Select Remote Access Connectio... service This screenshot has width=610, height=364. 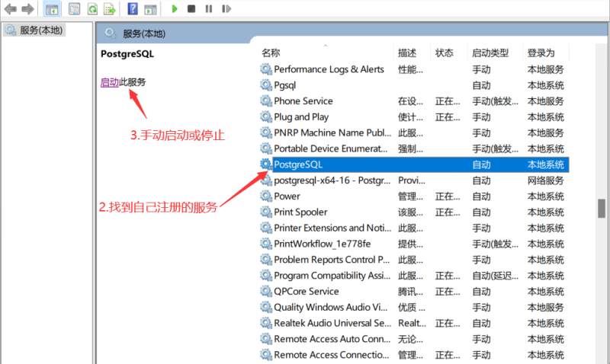(x=414, y=355)
